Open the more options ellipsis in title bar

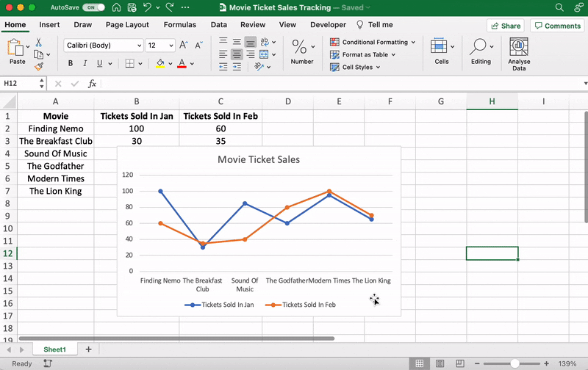pos(185,7)
